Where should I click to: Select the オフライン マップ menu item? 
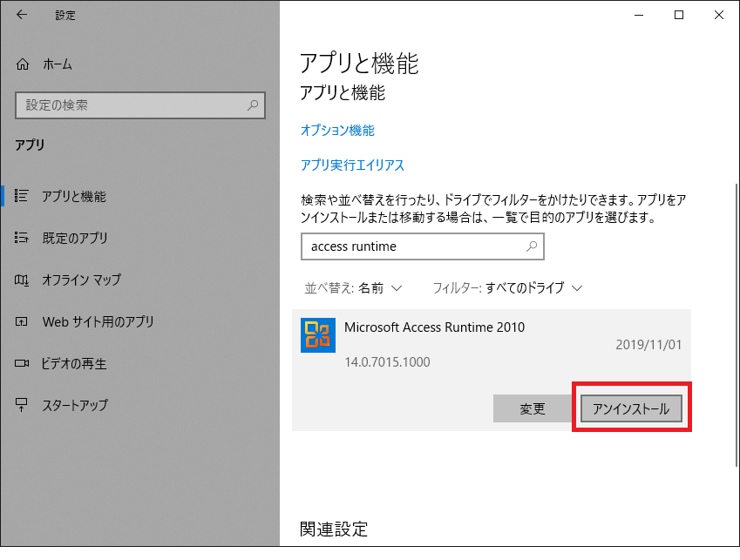(x=81, y=280)
